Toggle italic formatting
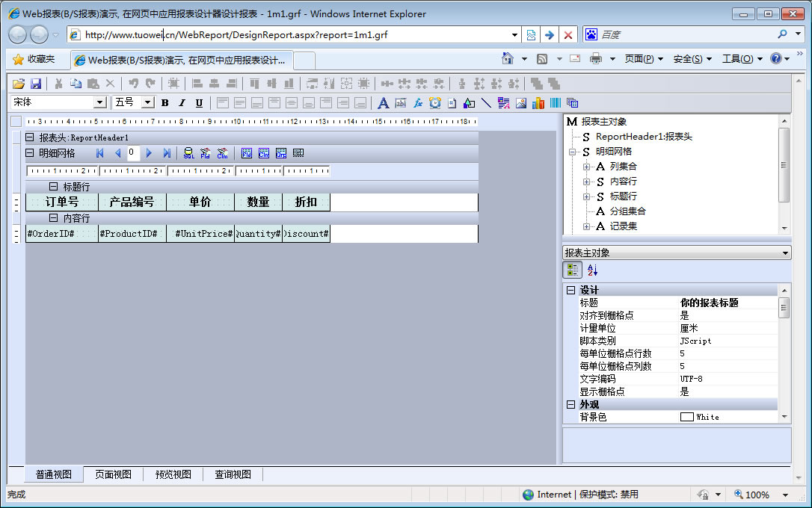Screen dimensions: 812x508 pyautogui.click(x=182, y=103)
